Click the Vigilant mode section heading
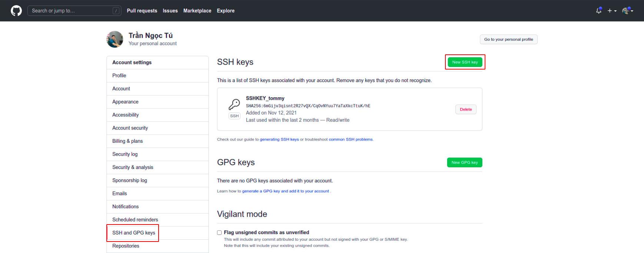The height and width of the screenshot is (253, 644). (x=242, y=214)
